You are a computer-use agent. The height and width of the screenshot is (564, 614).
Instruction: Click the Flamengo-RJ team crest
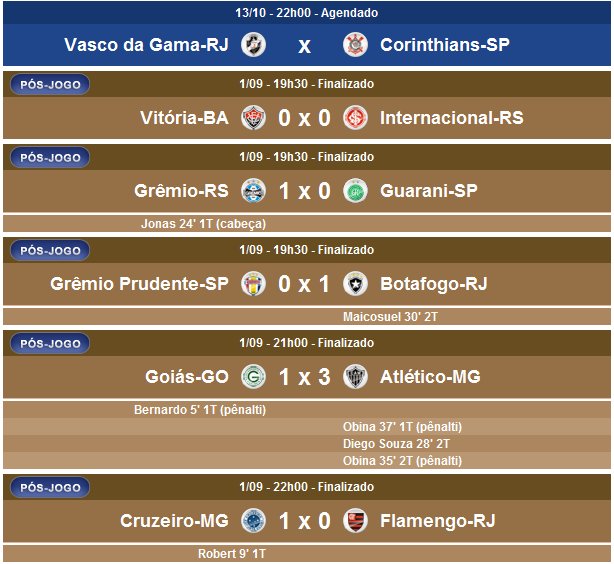point(354,521)
